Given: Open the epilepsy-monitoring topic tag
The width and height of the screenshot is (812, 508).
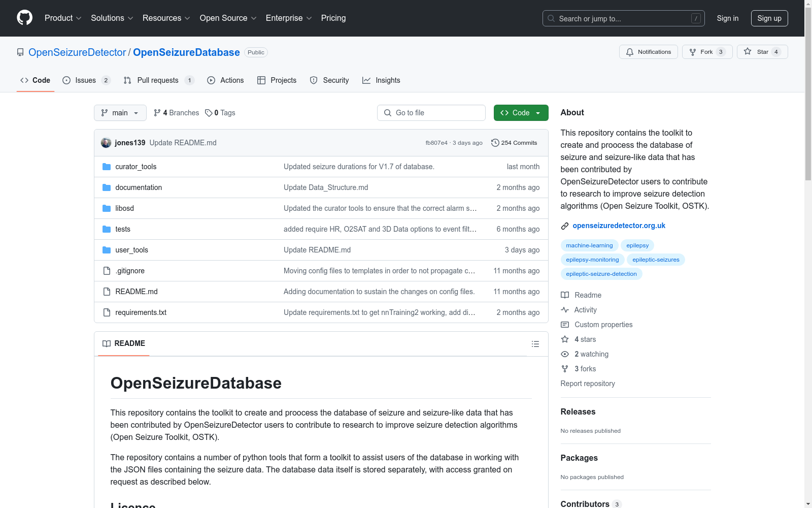Looking at the screenshot, I should [592, 260].
